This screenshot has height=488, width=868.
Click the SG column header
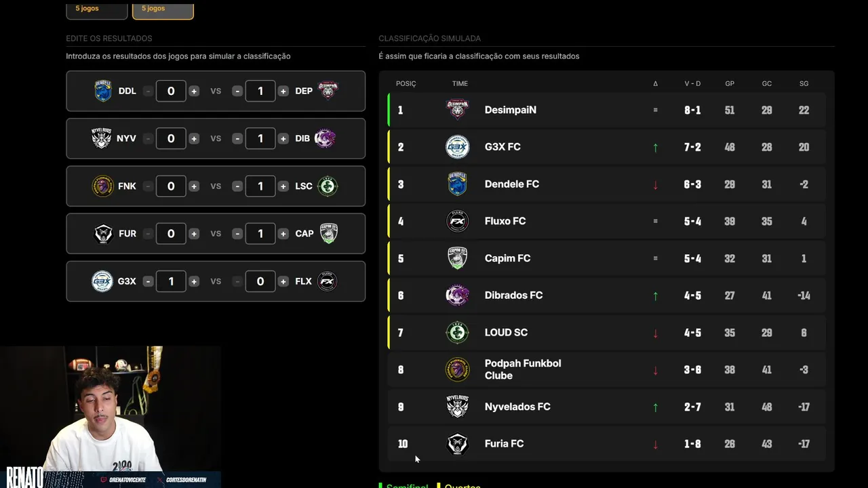point(804,83)
